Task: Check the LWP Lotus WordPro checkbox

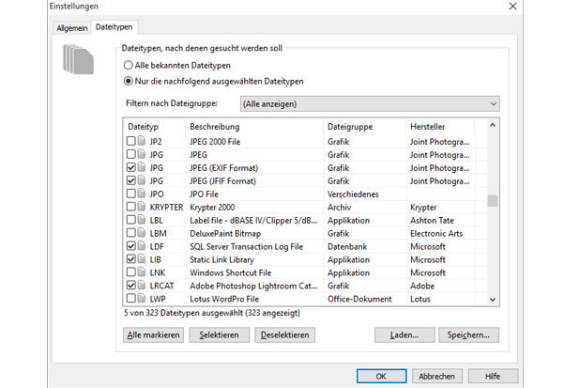Action: pos(131,298)
